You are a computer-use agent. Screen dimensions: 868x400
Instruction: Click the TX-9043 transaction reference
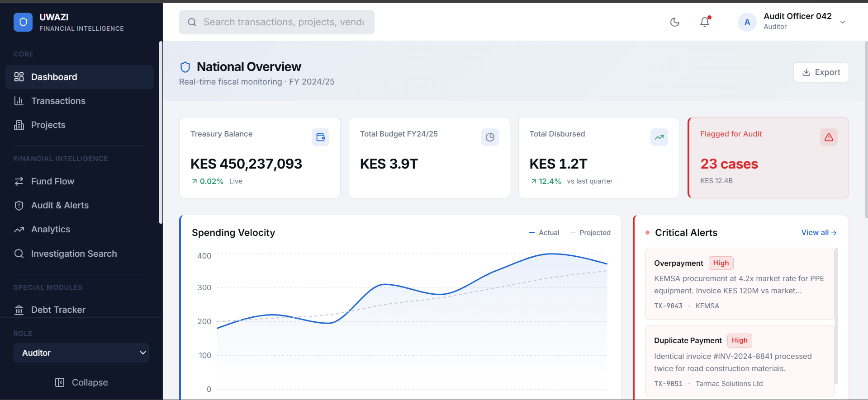[x=668, y=306]
